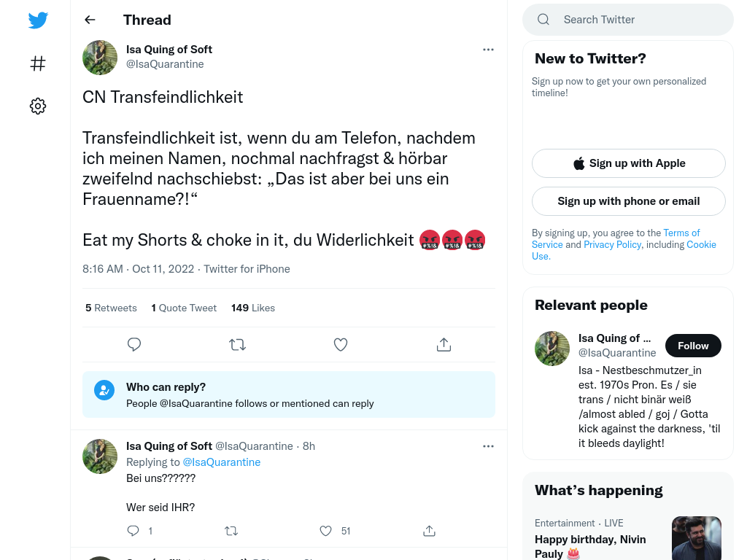747x560 pixels.
Task: Like the 'Bei uns??????' reply
Action: tap(325, 531)
